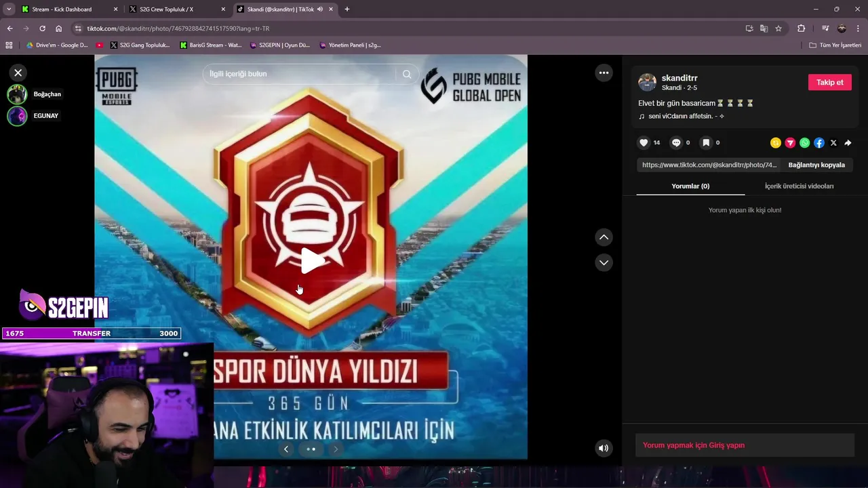Like the post with the heart icon

point(644,143)
